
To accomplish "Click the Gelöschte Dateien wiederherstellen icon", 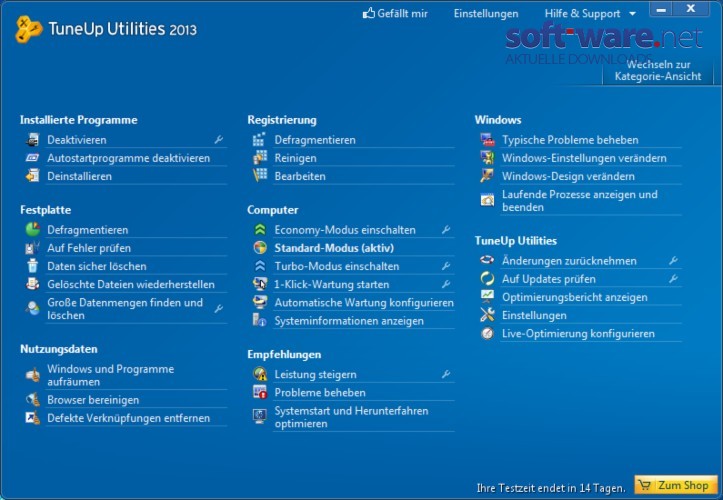I will [x=33, y=284].
